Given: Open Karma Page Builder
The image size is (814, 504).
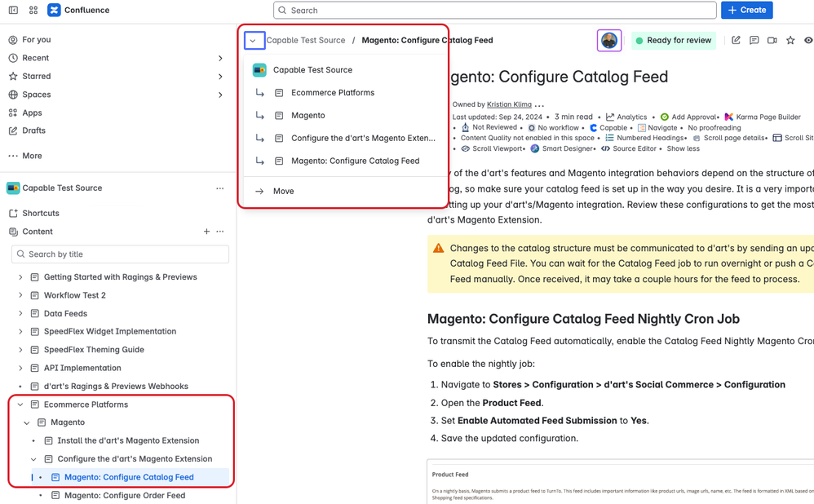Looking at the screenshot, I should coord(763,117).
